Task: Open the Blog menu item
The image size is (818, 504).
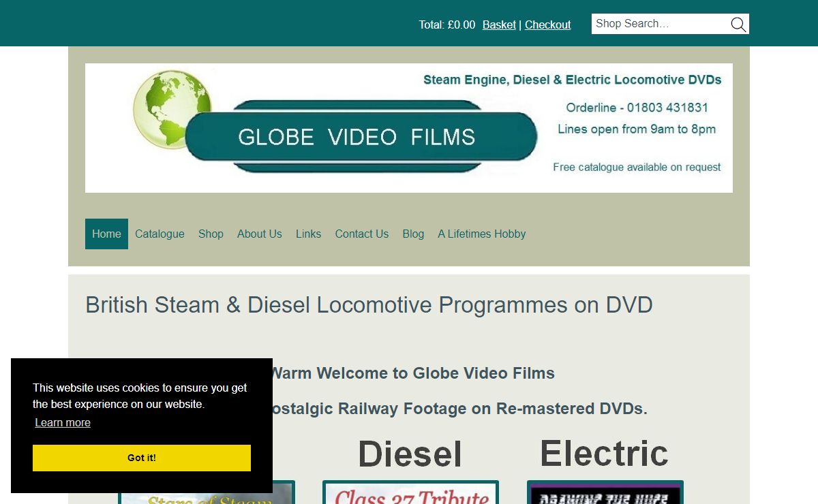Action: pyautogui.click(x=413, y=234)
